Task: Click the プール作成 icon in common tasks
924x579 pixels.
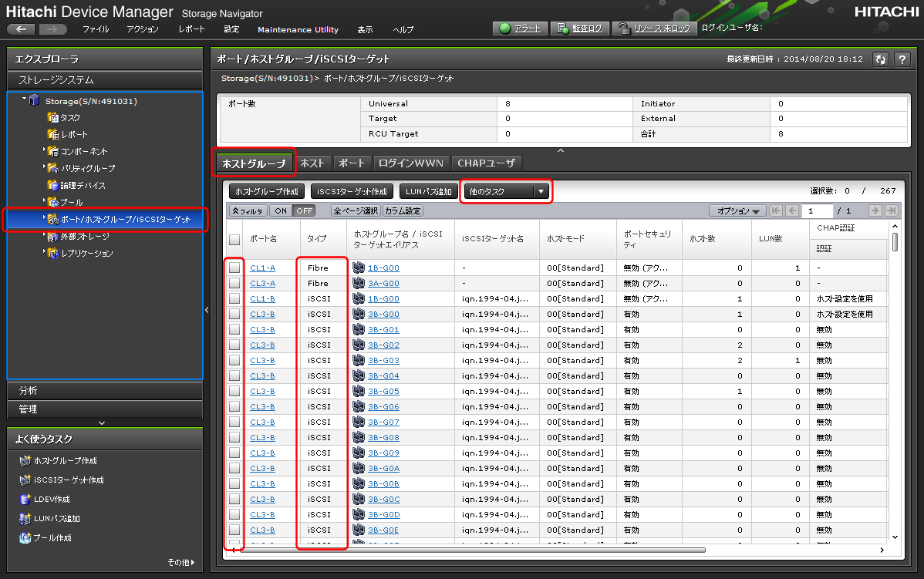Action: (25, 538)
